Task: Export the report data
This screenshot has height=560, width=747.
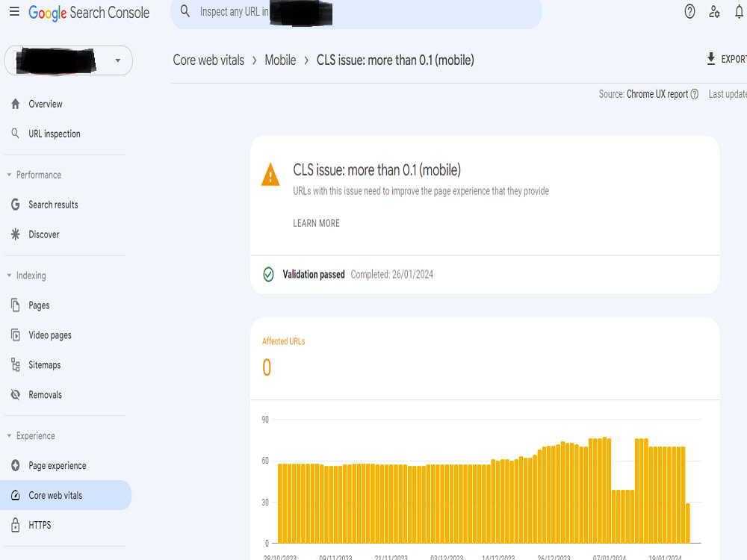Action: point(727,59)
